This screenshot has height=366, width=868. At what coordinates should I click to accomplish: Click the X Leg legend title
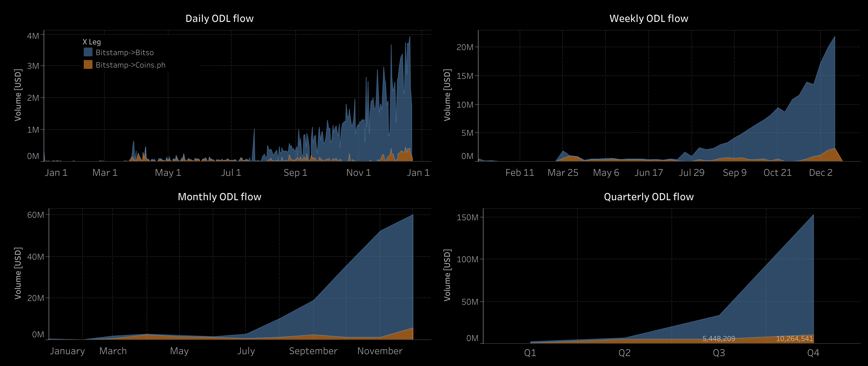coord(92,42)
